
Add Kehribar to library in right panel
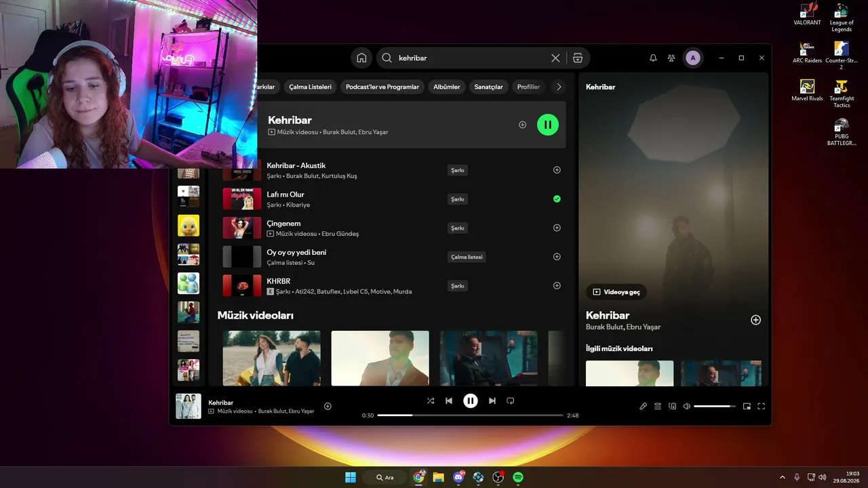coord(756,320)
